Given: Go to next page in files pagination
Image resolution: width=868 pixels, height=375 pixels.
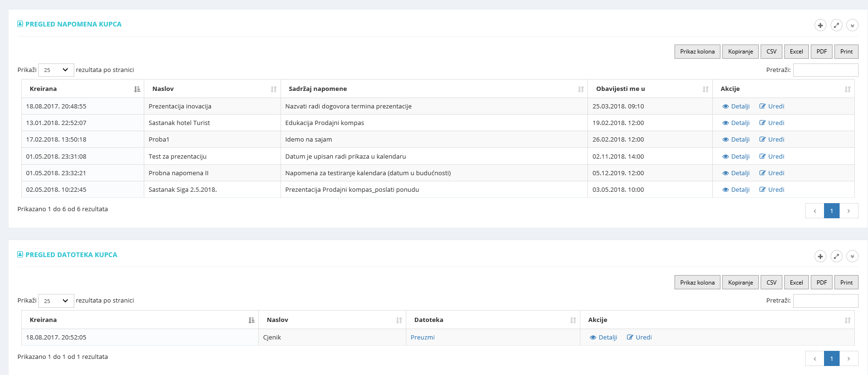Looking at the screenshot, I should [849, 358].
